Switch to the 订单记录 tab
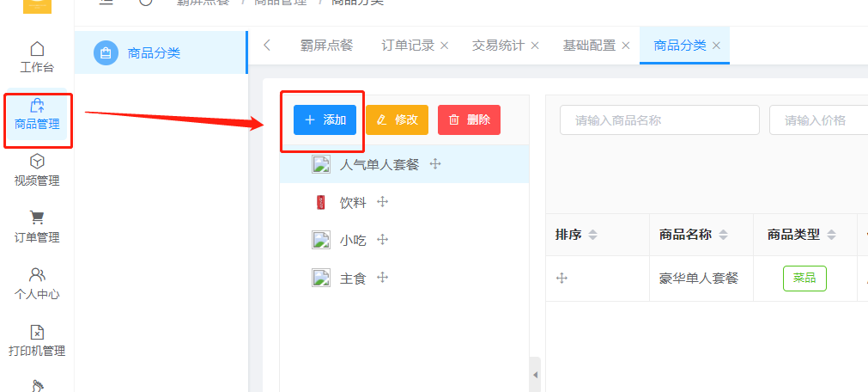The width and height of the screenshot is (868, 392). [408, 46]
